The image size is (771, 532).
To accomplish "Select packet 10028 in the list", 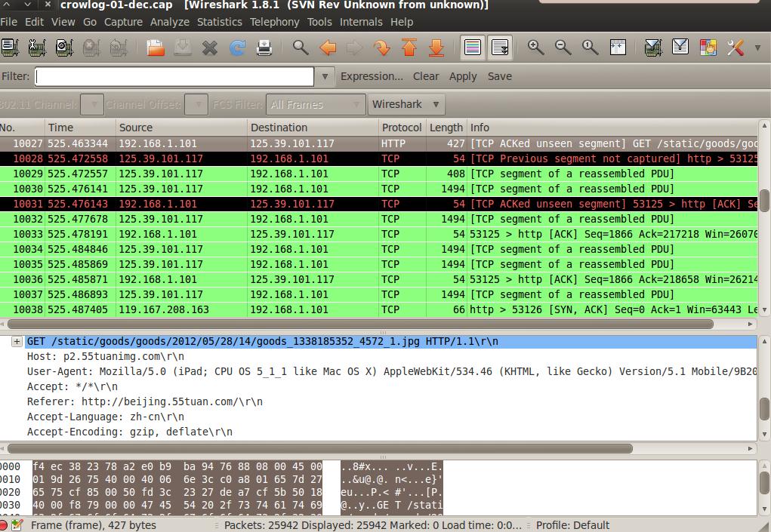I will pyautogui.click(x=378, y=158).
